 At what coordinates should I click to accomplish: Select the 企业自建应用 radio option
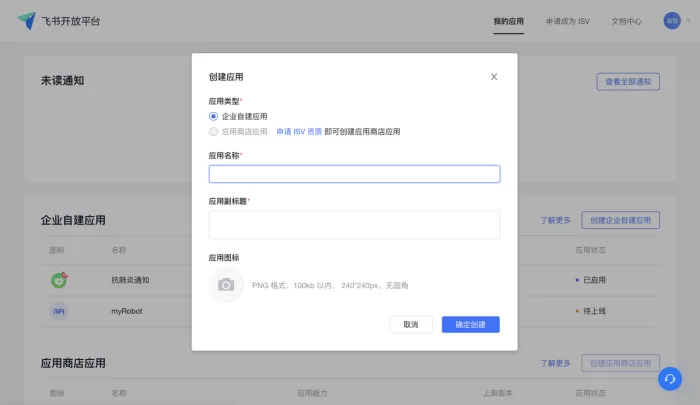tap(213, 117)
